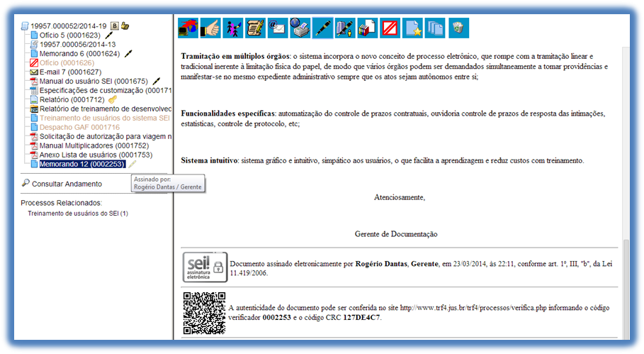Open Relatório (0001712)
644x354 pixels.
[72, 99]
